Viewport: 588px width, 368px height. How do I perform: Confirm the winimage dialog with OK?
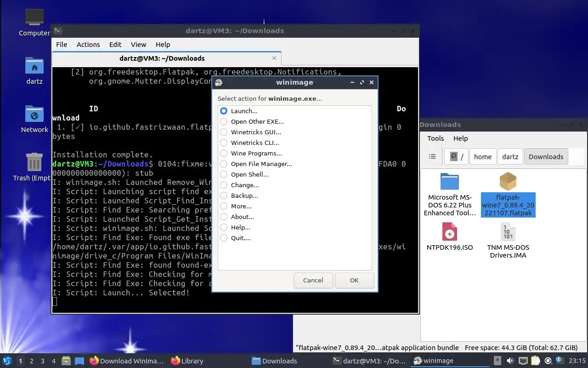point(354,280)
